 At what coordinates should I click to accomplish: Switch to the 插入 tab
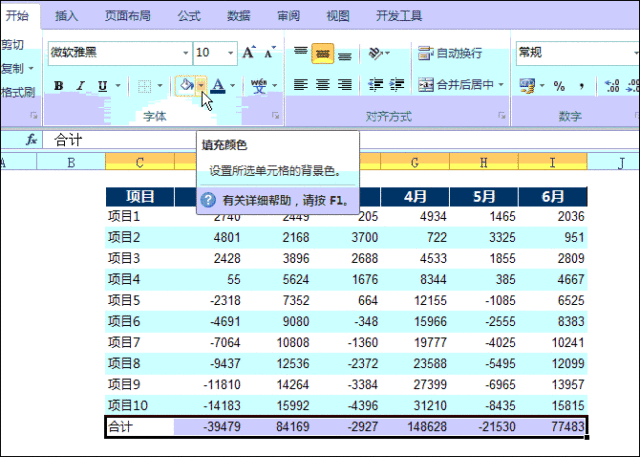pos(67,16)
